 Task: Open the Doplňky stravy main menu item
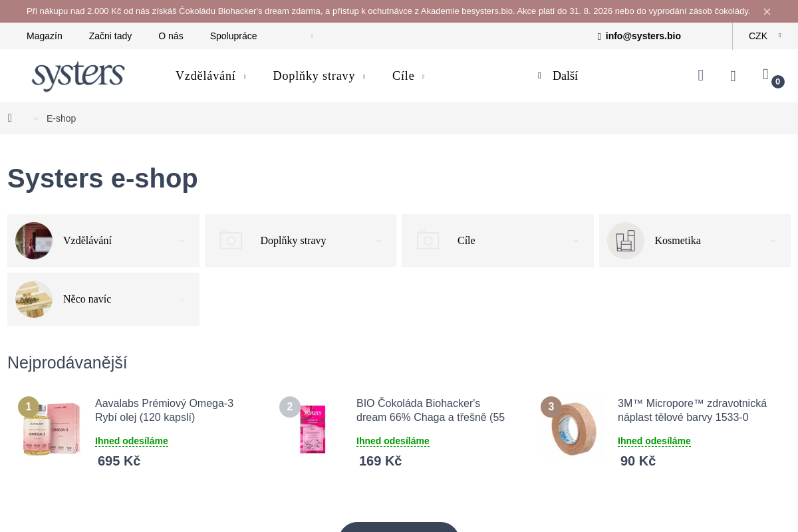coord(314,76)
